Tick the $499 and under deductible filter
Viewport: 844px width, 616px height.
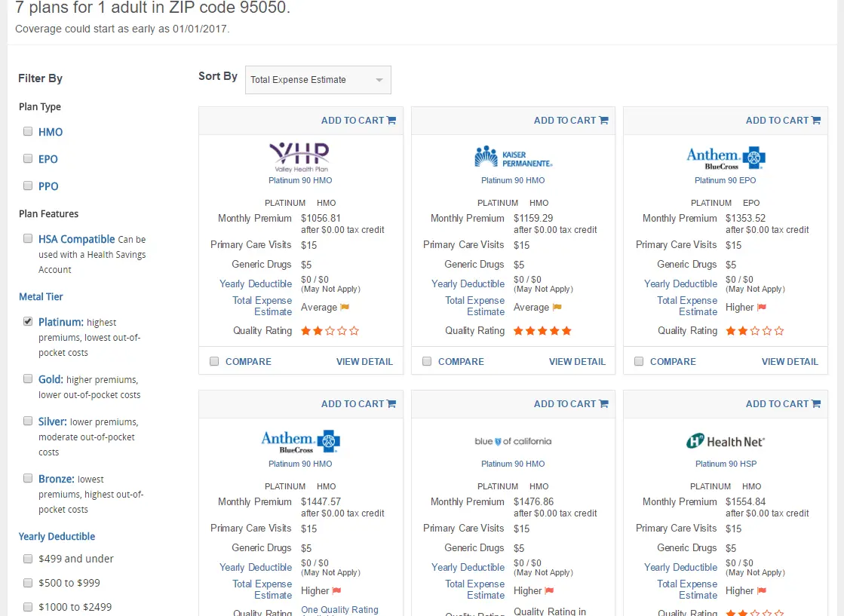28,559
